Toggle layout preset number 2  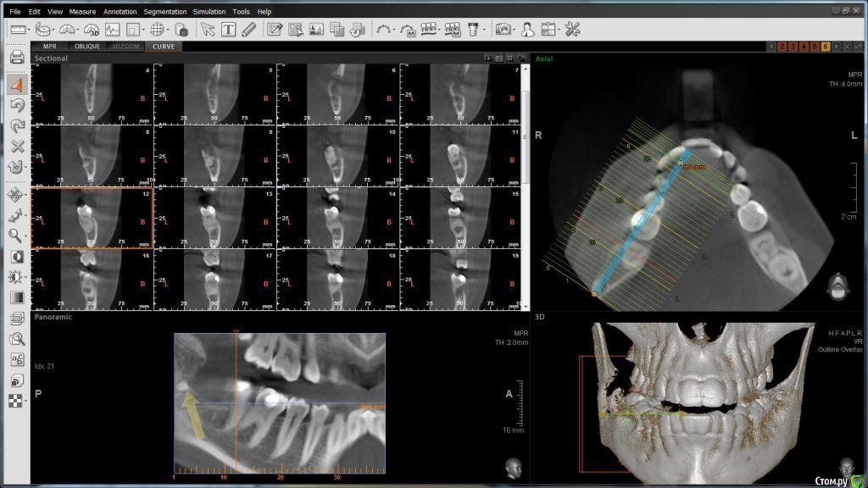(x=781, y=47)
